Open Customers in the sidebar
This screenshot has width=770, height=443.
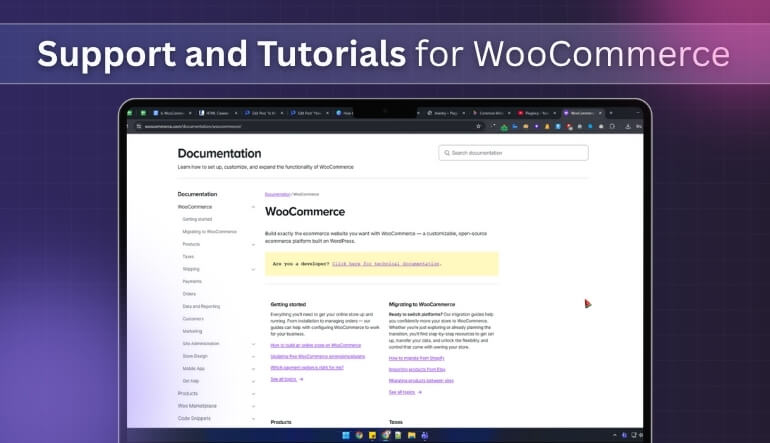pos(193,319)
